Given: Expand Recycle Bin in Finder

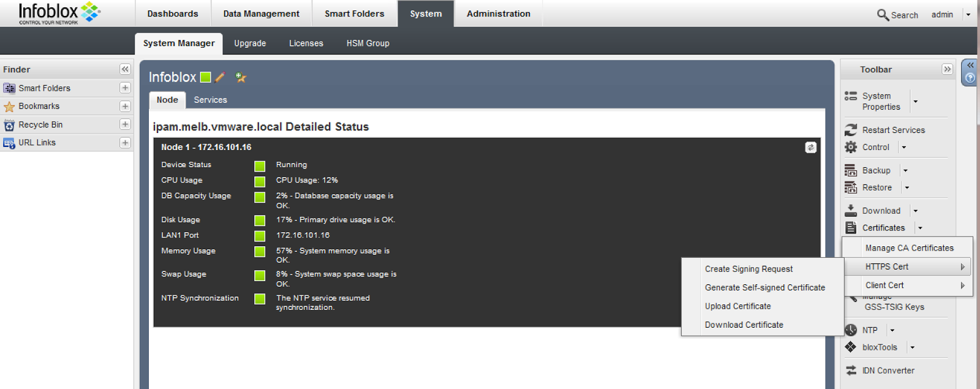Looking at the screenshot, I should (125, 124).
